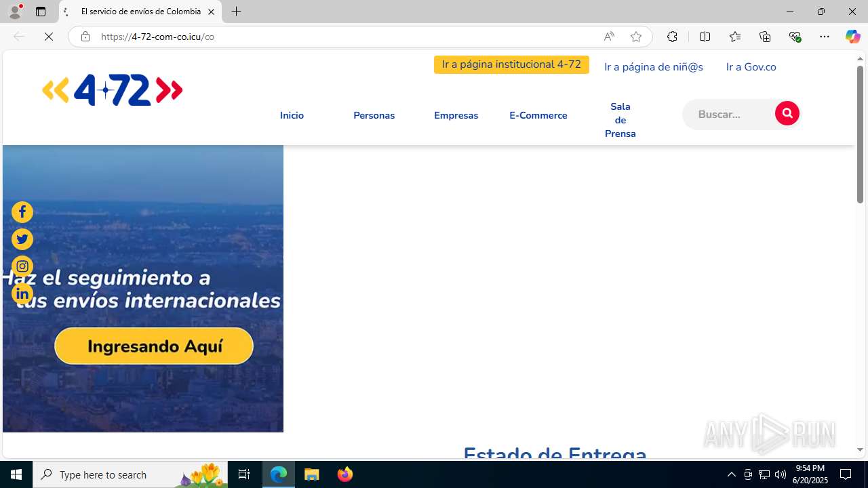Click the page vertical scrollbar thumb
The height and width of the screenshot is (488, 868).
click(x=860, y=134)
